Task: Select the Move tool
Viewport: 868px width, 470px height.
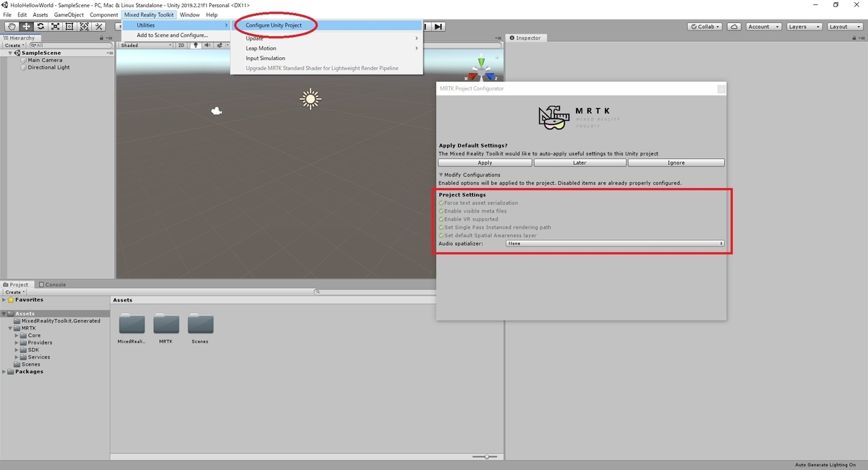Action: [x=26, y=27]
